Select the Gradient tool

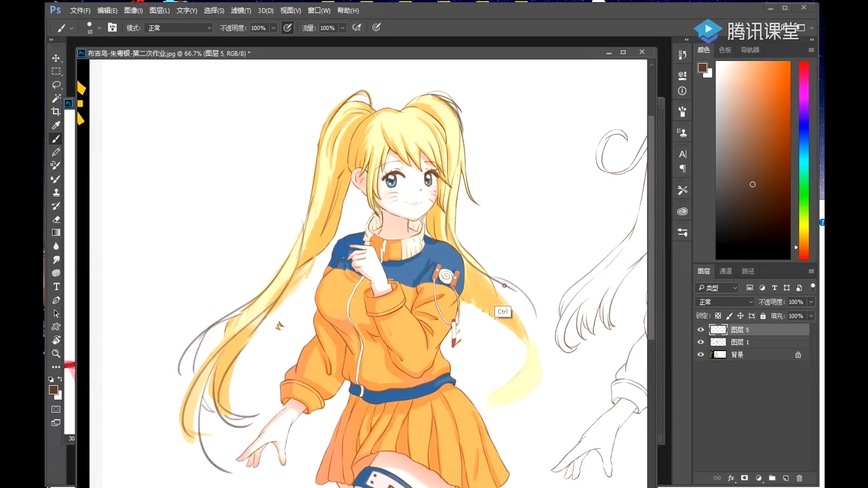(x=56, y=232)
